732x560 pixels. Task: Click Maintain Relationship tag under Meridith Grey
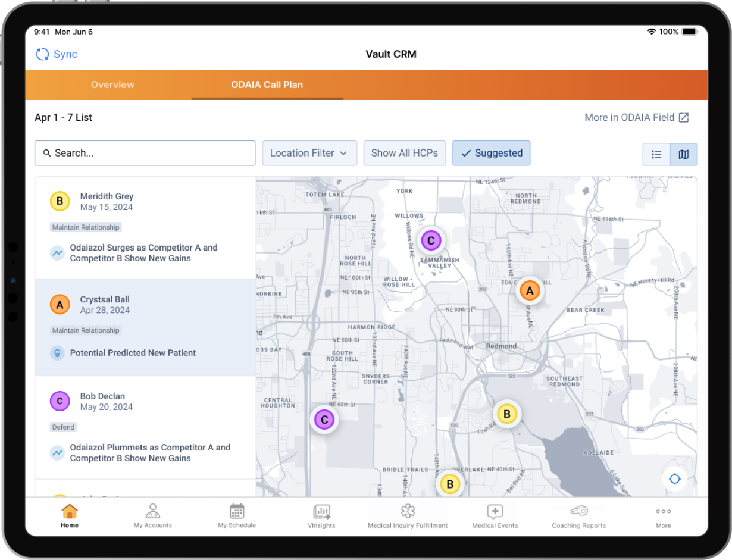86,227
